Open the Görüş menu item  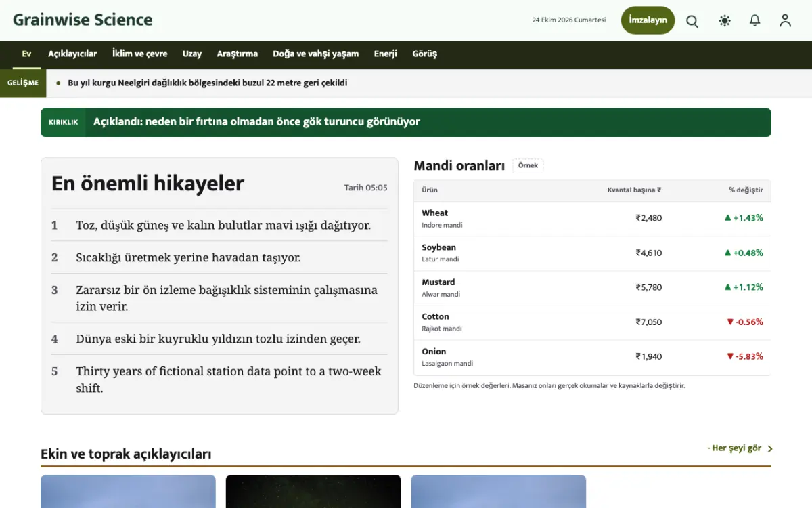[x=425, y=54]
